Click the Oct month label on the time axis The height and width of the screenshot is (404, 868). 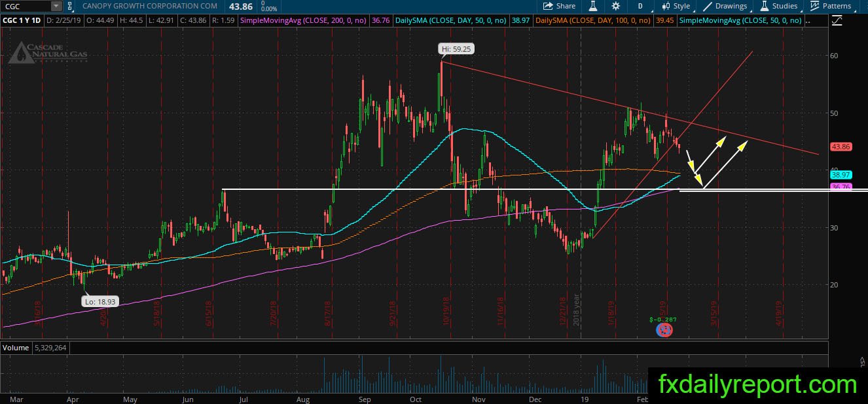(x=416, y=399)
